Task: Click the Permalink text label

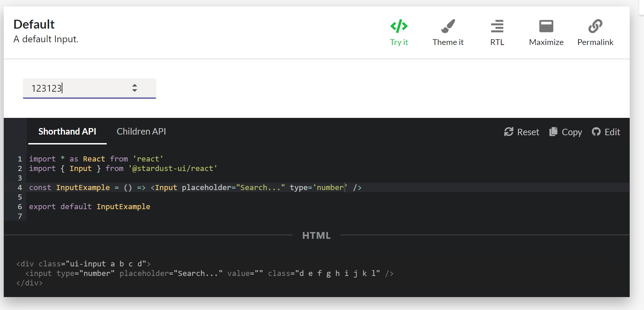Action: pos(595,42)
